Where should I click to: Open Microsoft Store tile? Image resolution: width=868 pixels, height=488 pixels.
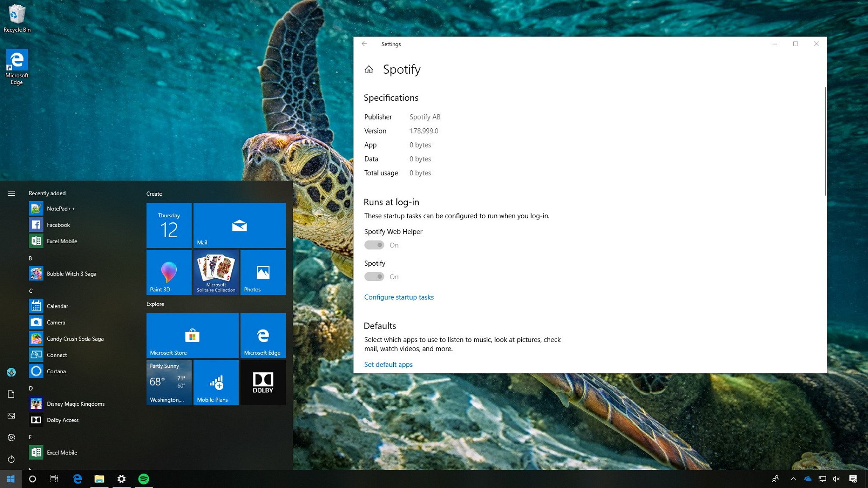click(192, 335)
